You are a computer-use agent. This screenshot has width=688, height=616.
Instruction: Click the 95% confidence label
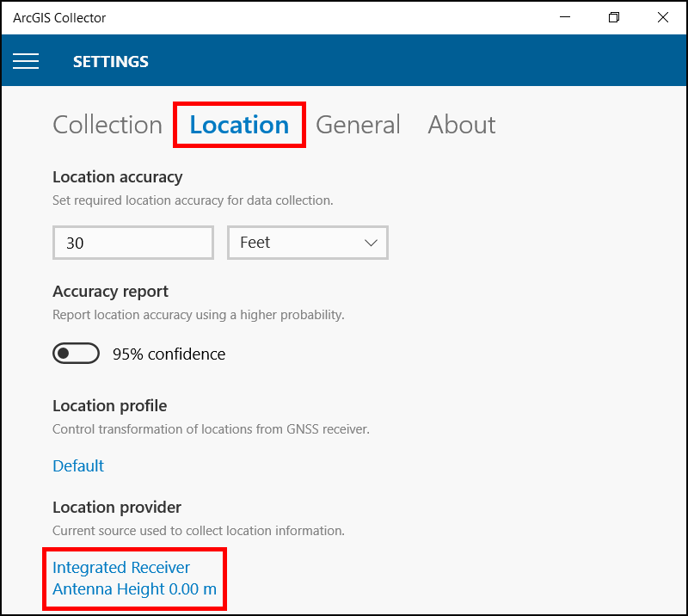coord(169,354)
